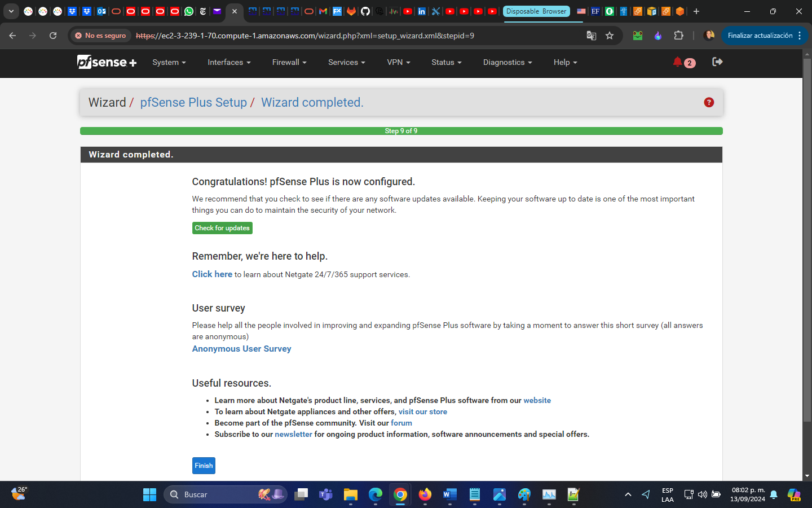Expand the System menu
Image resolution: width=812 pixels, height=508 pixels.
tap(169, 62)
